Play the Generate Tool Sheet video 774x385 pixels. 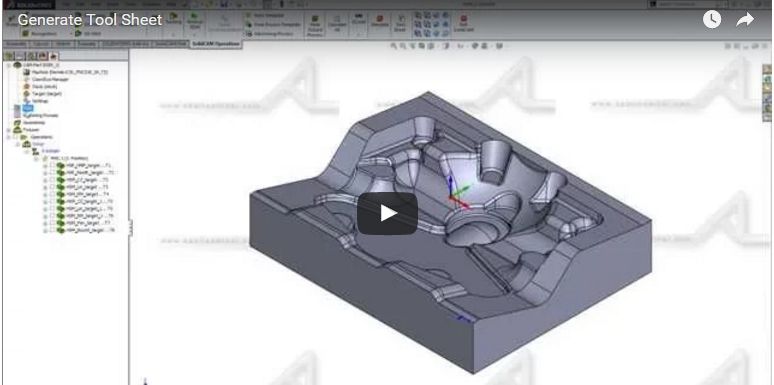tap(387, 213)
